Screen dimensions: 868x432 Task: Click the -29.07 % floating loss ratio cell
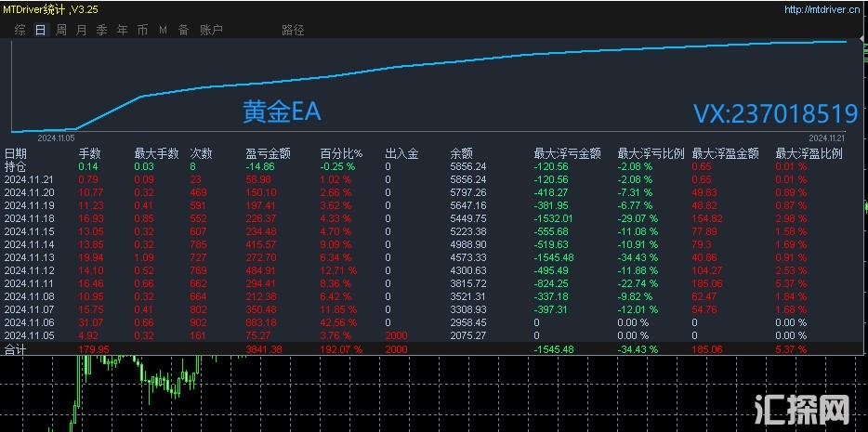[x=638, y=218]
